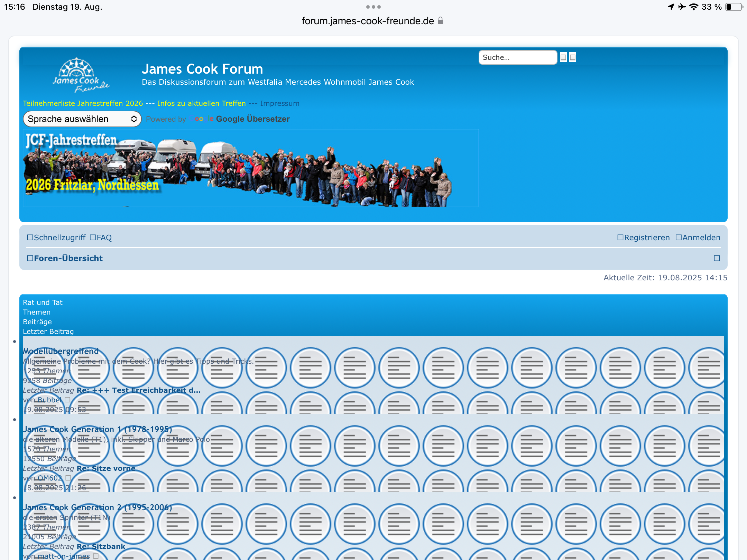This screenshot has width=747, height=560.
Task: Open the 'Sprache auswählen' language dropdown
Action: click(x=82, y=119)
